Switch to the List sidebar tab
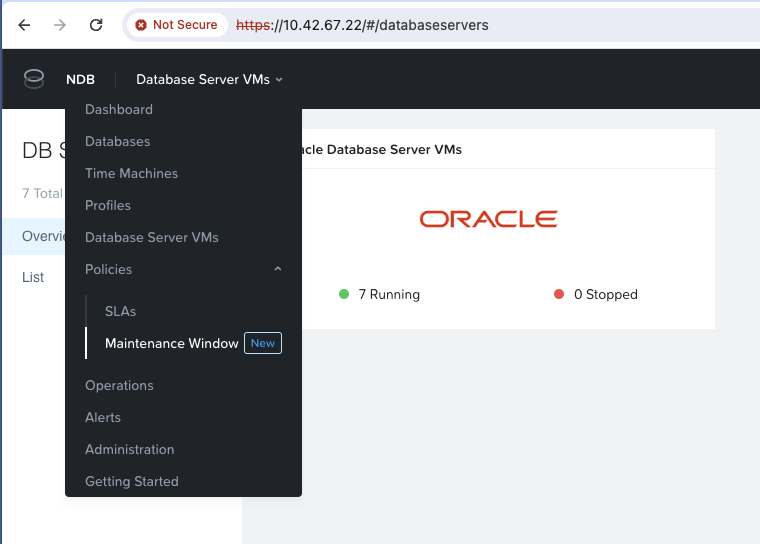 [33, 277]
